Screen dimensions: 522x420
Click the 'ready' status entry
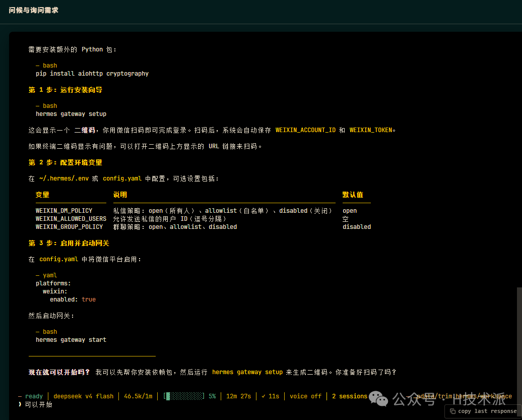tap(34, 396)
